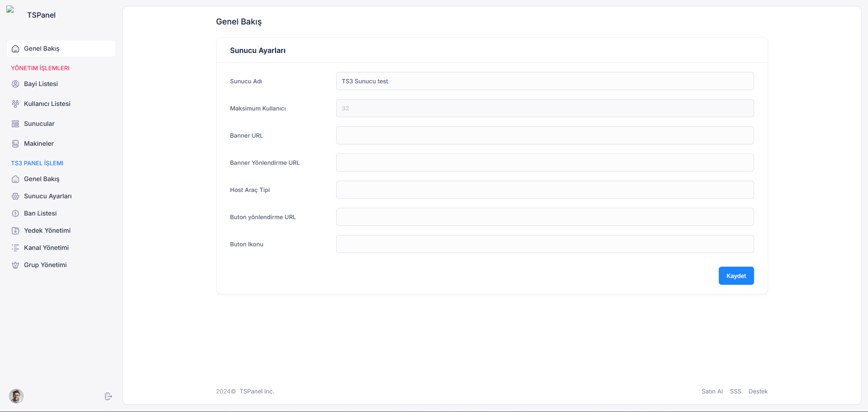This screenshot has height=412, width=868.
Task: Open top Genel Bakış menu item
Action: (x=61, y=48)
